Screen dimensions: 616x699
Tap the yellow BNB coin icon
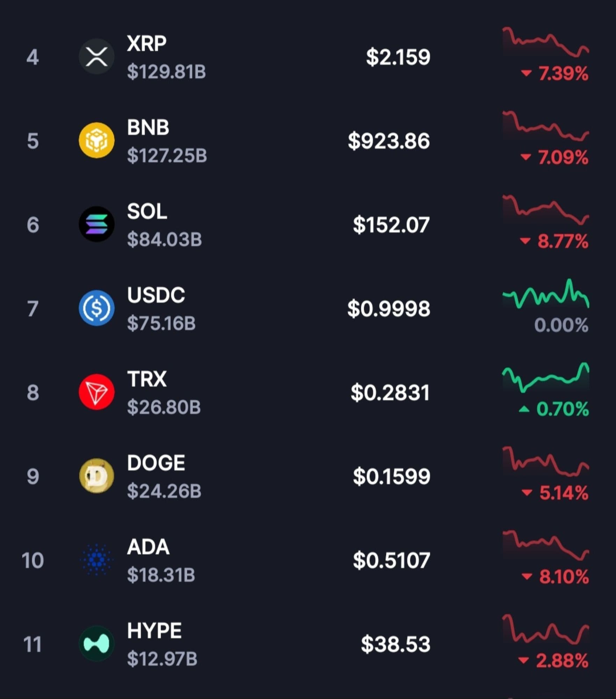pyautogui.click(x=96, y=140)
